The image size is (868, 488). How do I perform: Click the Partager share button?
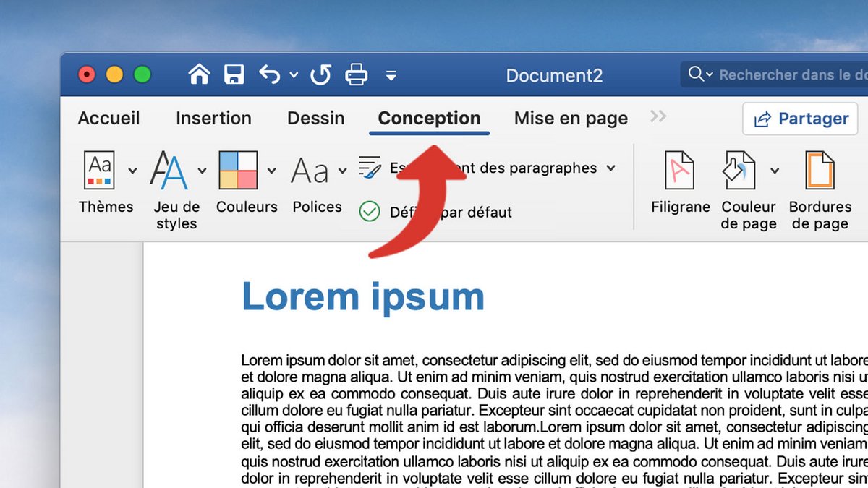801,119
